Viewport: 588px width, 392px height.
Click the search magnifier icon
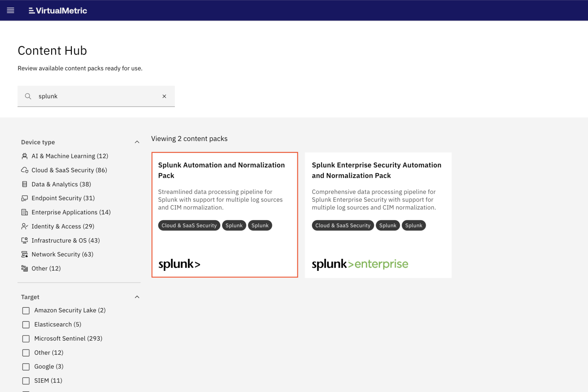28,96
